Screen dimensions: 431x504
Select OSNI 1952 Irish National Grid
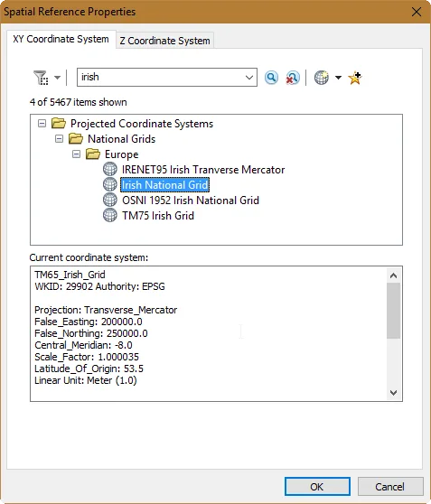click(x=191, y=201)
